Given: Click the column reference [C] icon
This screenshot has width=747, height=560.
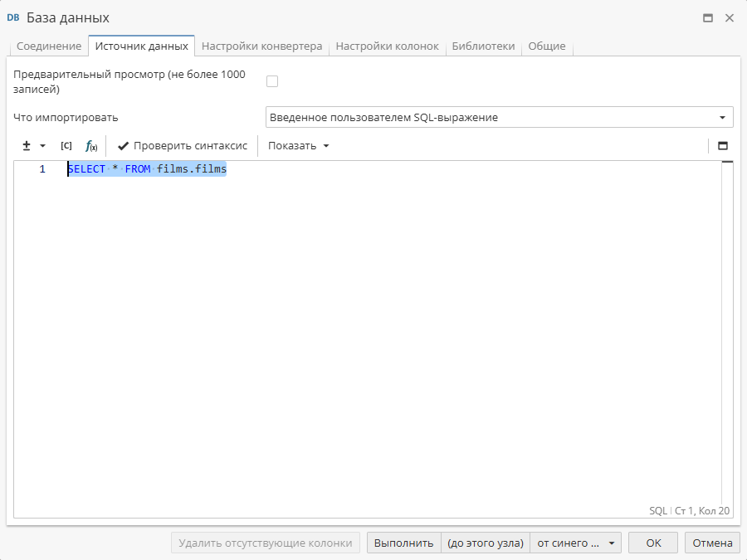Looking at the screenshot, I should [66, 145].
